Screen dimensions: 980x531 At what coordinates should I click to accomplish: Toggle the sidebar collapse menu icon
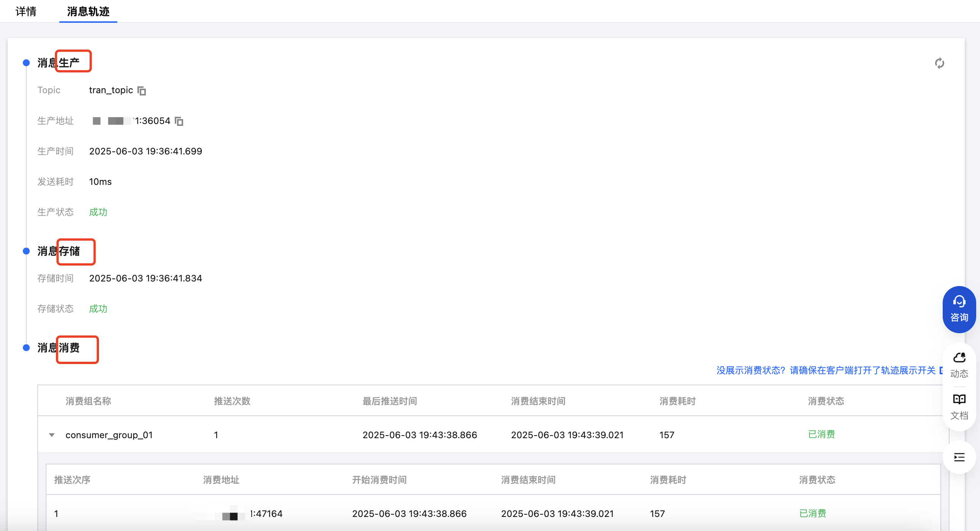[959, 457]
